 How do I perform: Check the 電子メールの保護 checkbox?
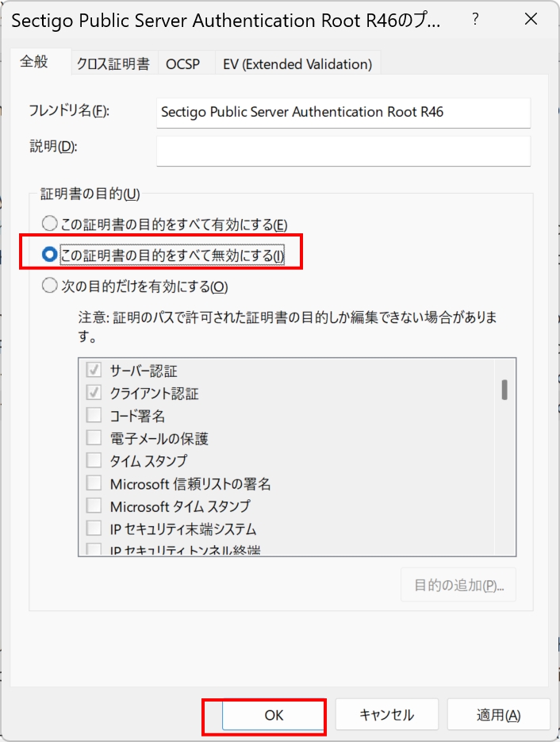click(x=94, y=438)
